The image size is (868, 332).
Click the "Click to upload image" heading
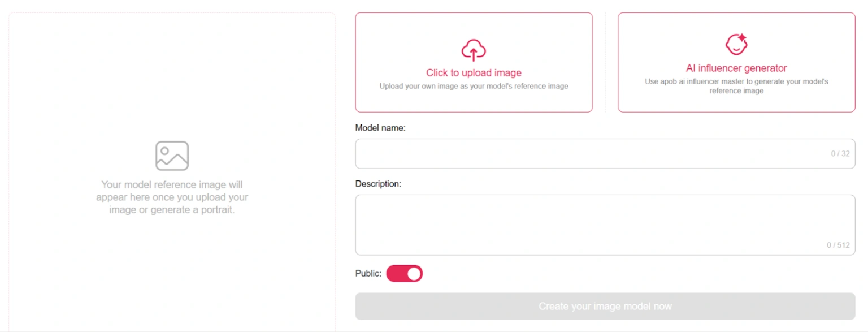click(x=474, y=73)
